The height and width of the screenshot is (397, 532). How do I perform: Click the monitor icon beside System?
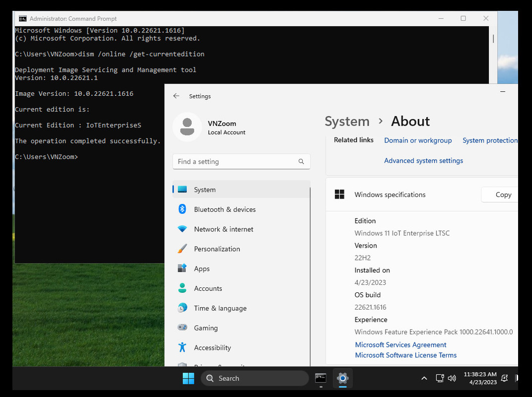(x=182, y=190)
